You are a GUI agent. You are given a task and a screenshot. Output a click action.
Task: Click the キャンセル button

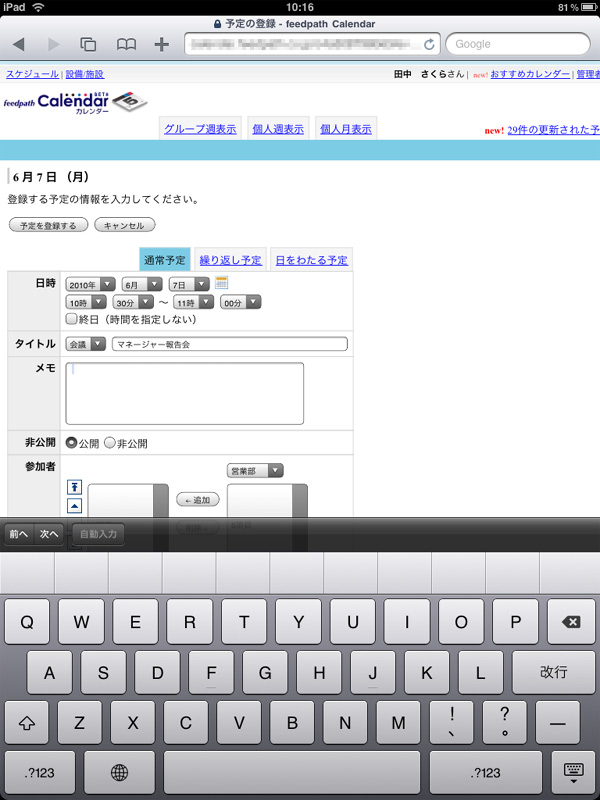point(124,225)
